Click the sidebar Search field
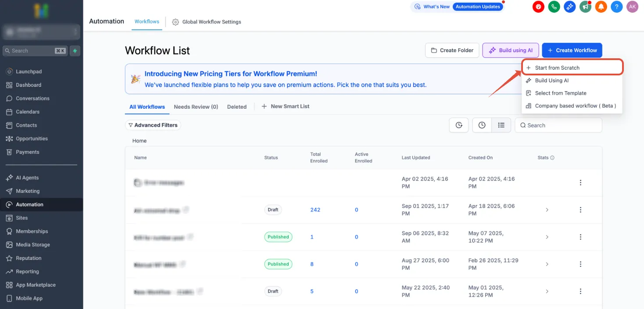The width and height of the screenshot is (644, 309). coord(35,51)
